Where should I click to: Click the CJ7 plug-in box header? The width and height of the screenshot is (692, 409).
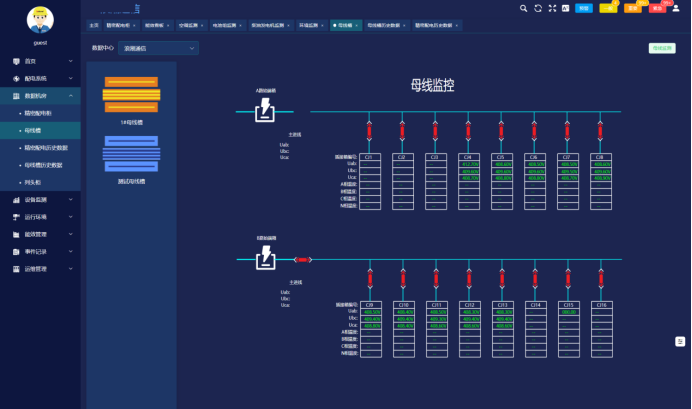[x=567, y=157]
